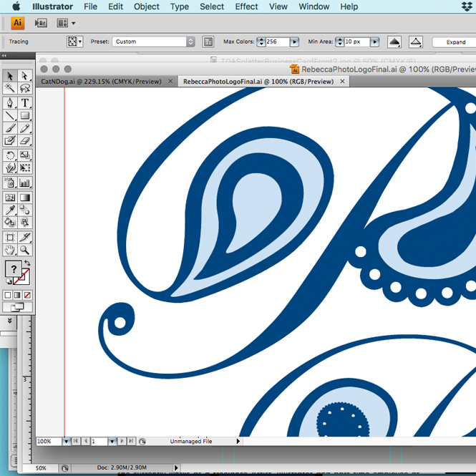Select the Zoom magnifier tool
Image resolution: width=476 pixels, height=476 pixels.
(x=25, y=250)
